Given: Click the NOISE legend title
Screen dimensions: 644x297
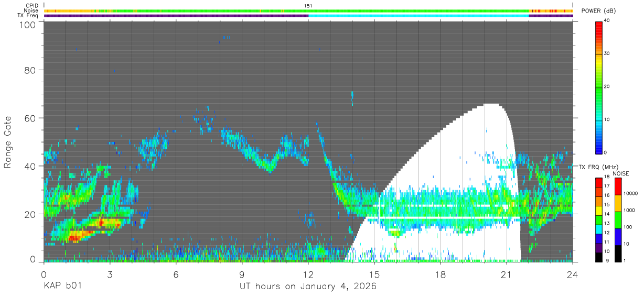Looking at the screenshot, I should click(620, 173).
